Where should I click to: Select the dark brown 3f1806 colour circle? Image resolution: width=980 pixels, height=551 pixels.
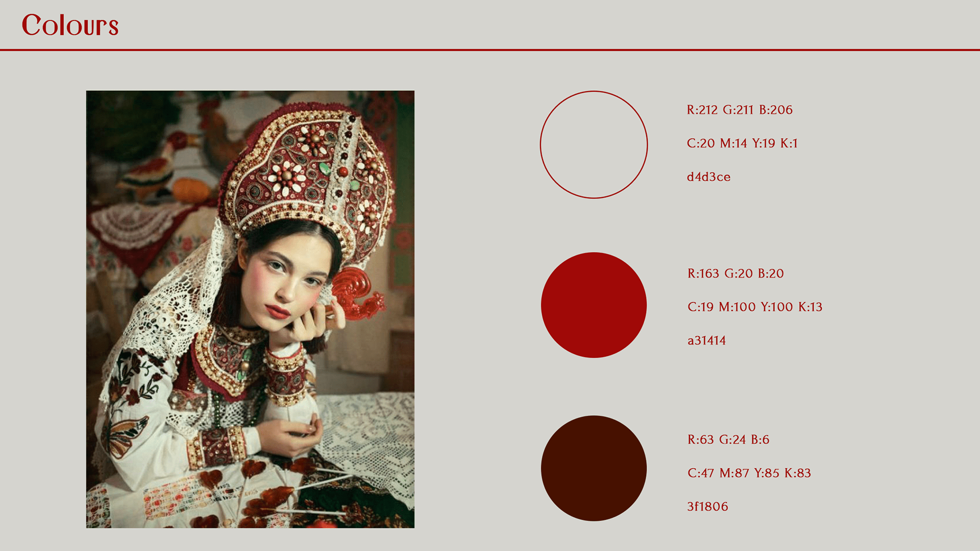(x=594, y=468)
